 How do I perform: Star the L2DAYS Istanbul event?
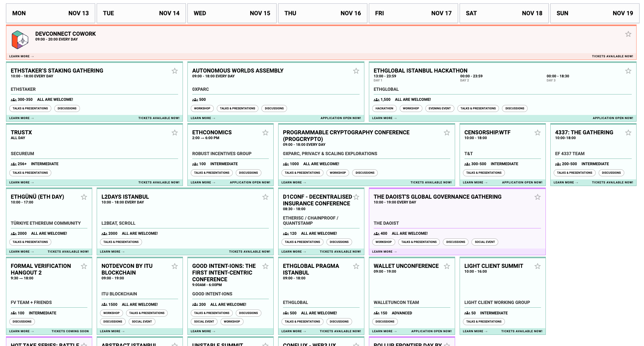[x=265, y=197]
